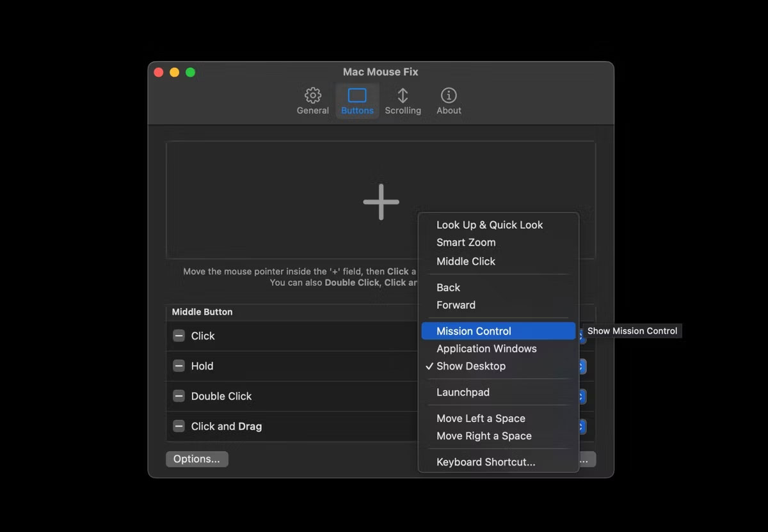The image size is (768, 532).
Task: Uncheck Show Desktop in the action menu
Action: (x=471, y=366)
